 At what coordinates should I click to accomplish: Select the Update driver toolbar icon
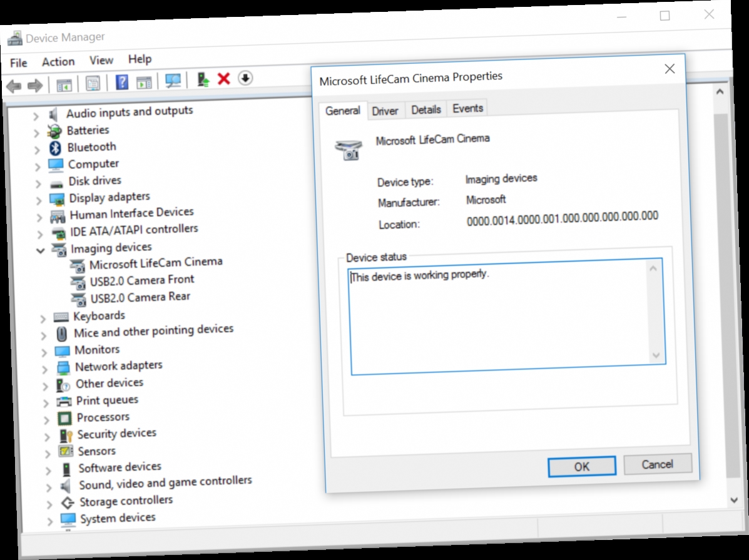(x=204, y=79)
